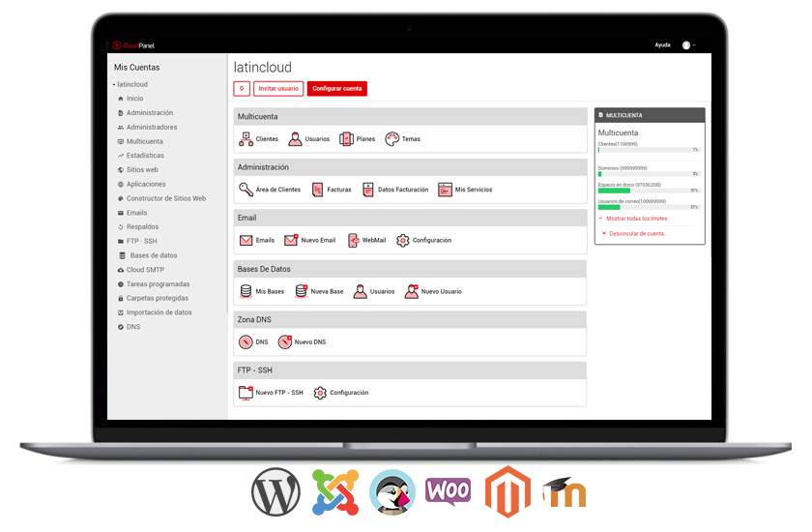The height and width of the screenshot is (532, 812).
Task: Click the Nuevo Email icon
Action: click(291, 240)
